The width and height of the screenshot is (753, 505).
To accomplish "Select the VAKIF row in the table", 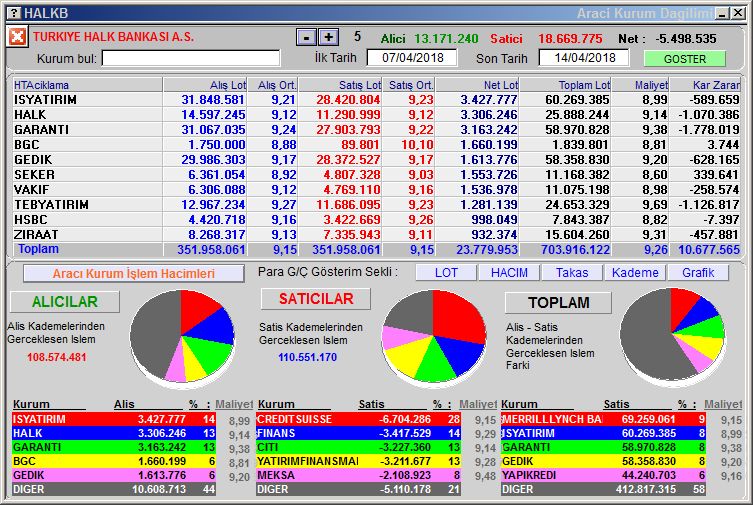I will 376,190.
